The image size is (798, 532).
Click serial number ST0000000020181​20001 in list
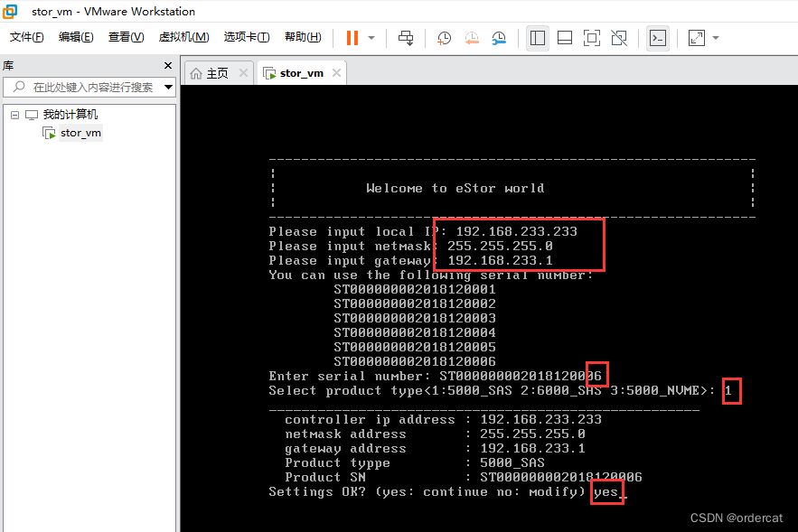[x=414, y=289]
